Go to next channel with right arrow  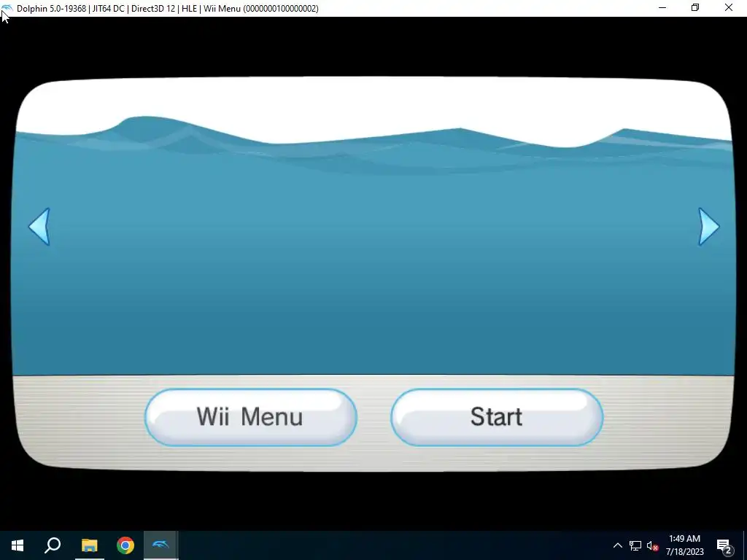coord(708,227)
